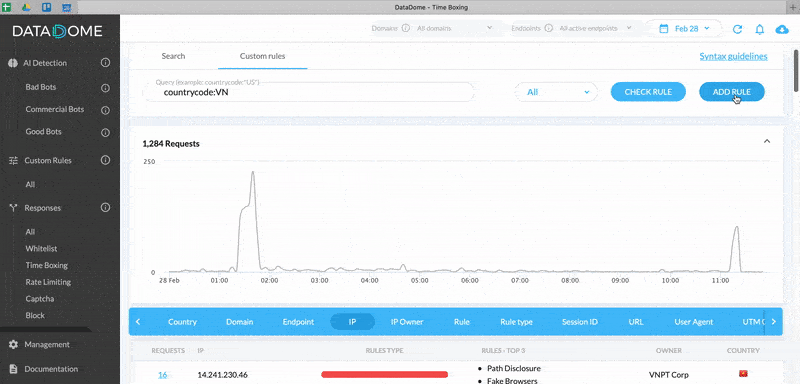800x384 pixels.
Task: Open Commercial Bots in the sidebar
Action: [x=55, y=109]
